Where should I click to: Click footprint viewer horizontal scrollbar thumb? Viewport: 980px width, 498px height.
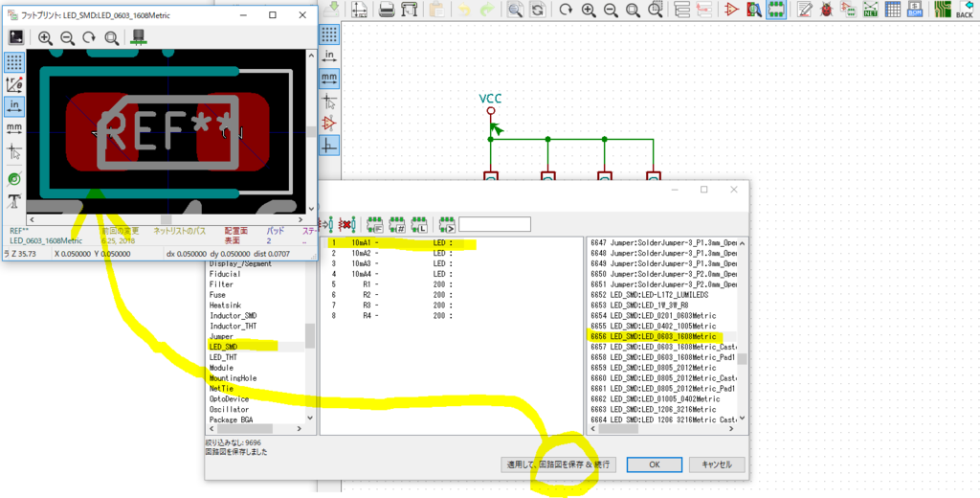167,219
